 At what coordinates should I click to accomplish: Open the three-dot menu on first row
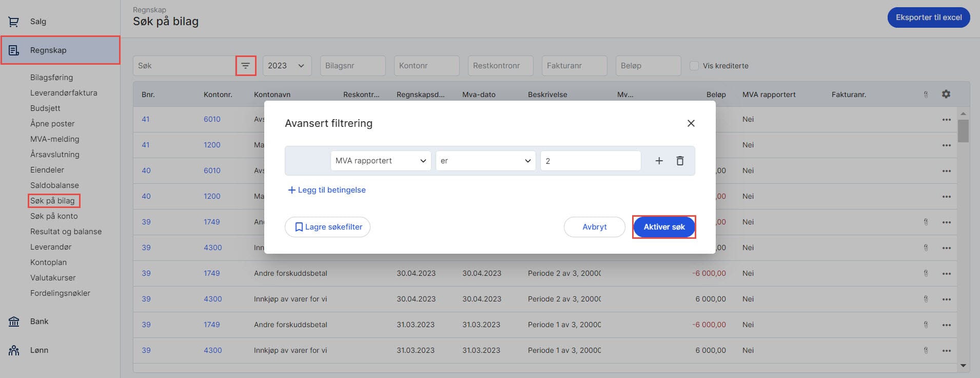[x=946, y=120]
